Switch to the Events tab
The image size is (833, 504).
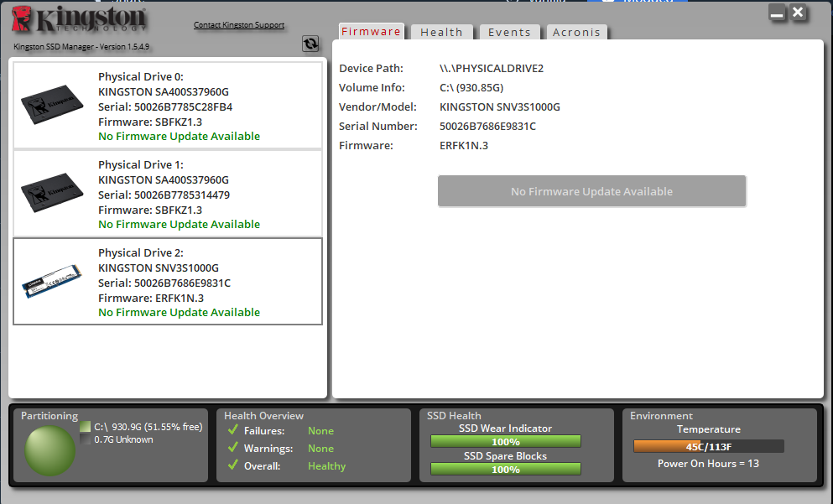pyautogui.click(x=509, y=32)
